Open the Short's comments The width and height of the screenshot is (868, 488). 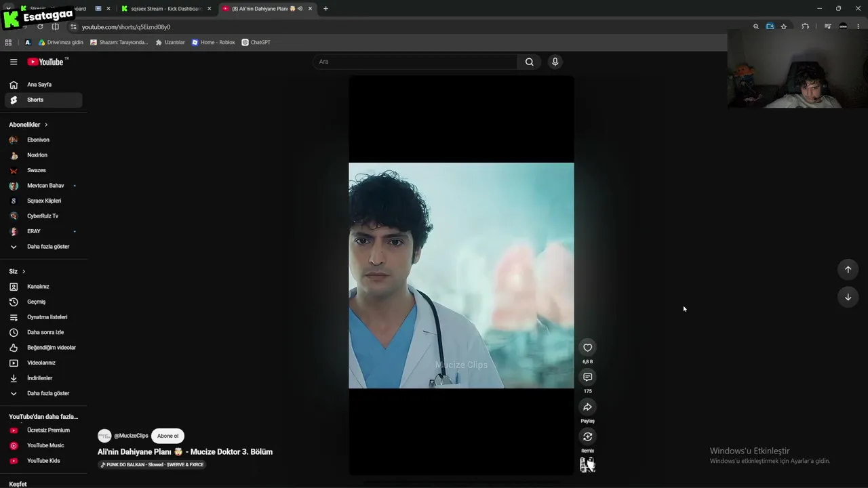[x=588, y=378]
